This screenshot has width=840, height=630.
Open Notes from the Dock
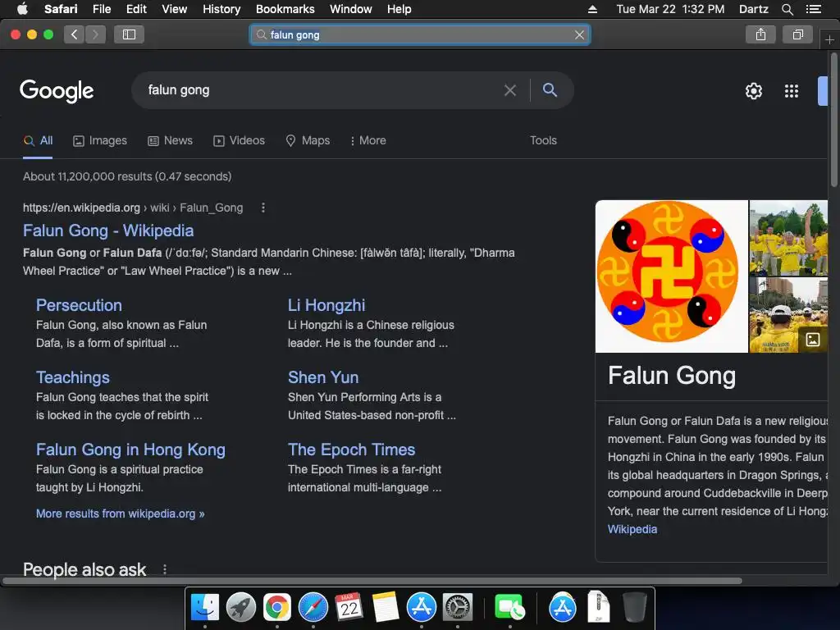click(x=386, y=608)
